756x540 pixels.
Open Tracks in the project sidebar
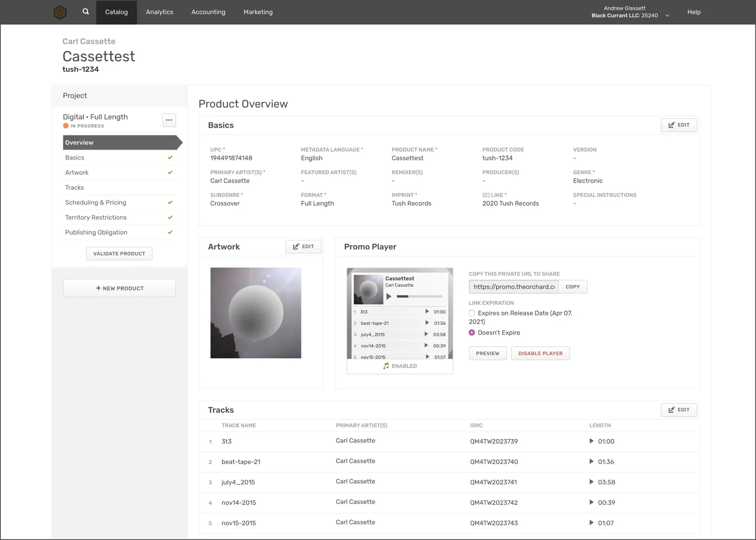(x=119, y=187)
